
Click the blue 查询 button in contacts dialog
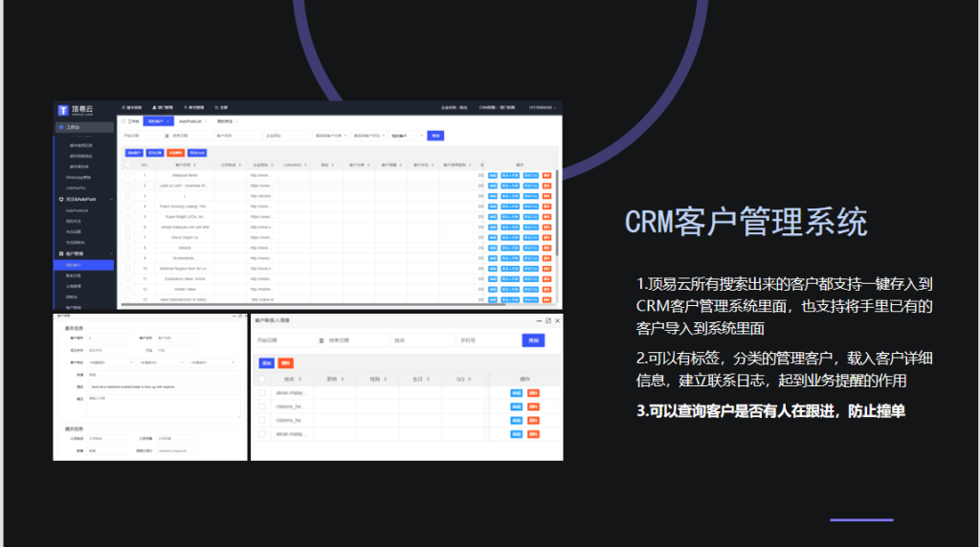click(x=532, y=339)
